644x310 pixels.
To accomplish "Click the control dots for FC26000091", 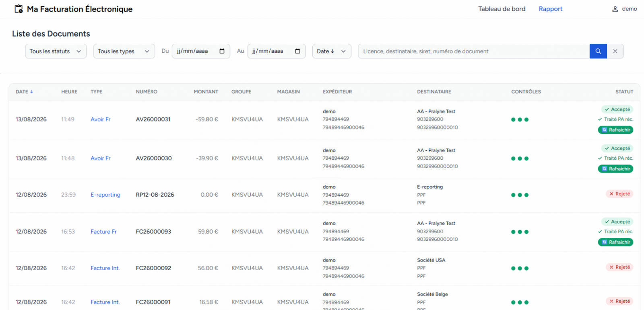I will pyautogui.click(x=520, y=302).
